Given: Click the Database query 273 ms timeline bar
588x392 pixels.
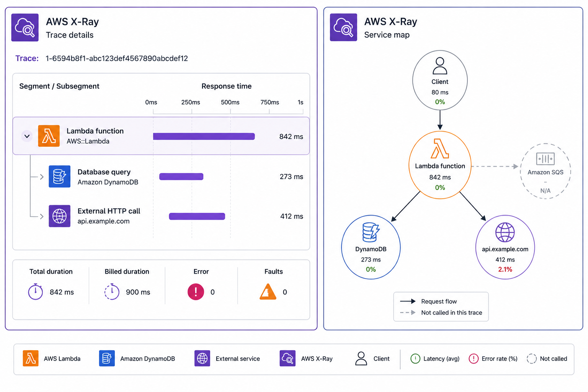Looking at the screenshot, I should click(181, 176).
